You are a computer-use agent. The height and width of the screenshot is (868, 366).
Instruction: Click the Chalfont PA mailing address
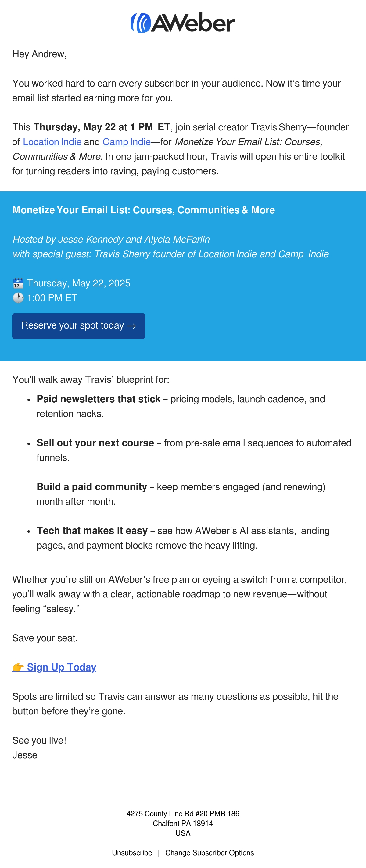[183, 823]
